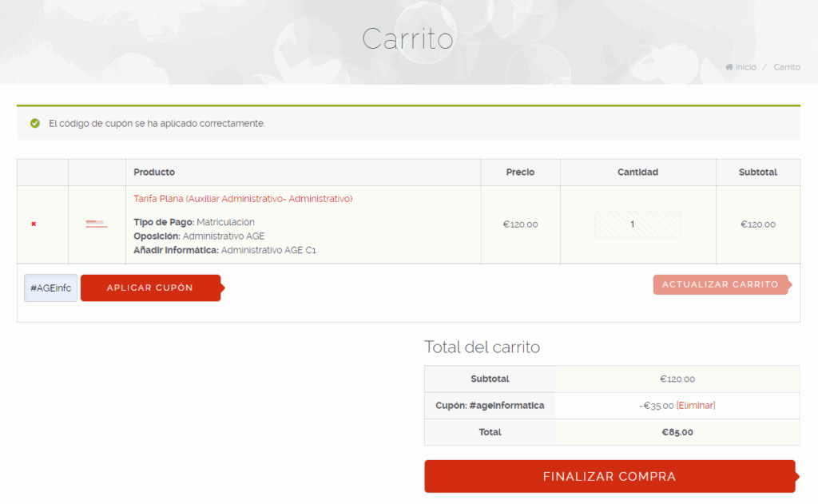818x504 pixels.
Task: Click the home icon next to Inicio
Action: pos(729,67)
